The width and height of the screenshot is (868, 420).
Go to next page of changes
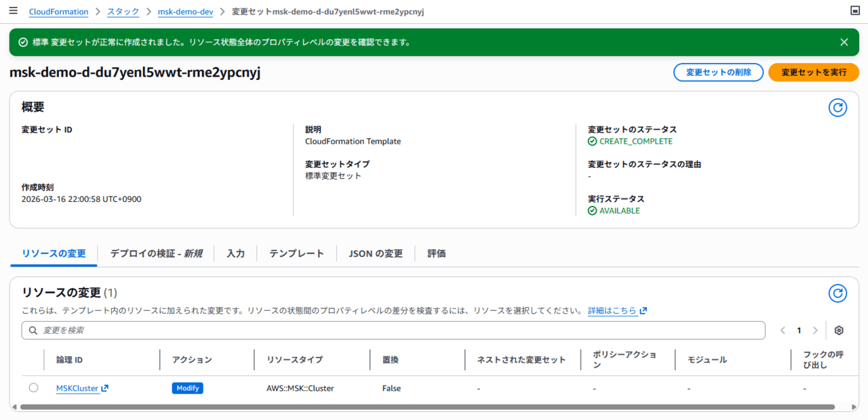[x=815, y=331]
